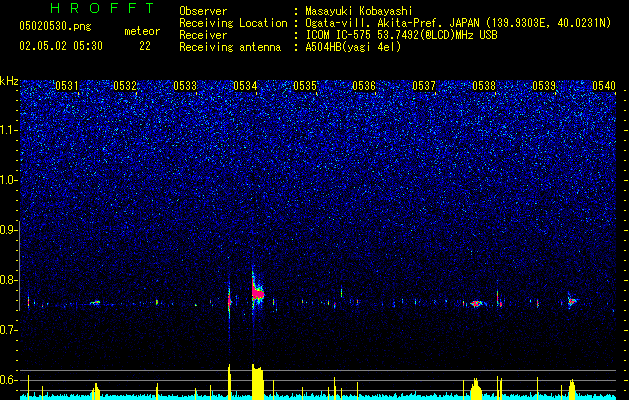Screen dimensions: 629x400
Task: Select the meteor count value 22
Action: point(145,46)
